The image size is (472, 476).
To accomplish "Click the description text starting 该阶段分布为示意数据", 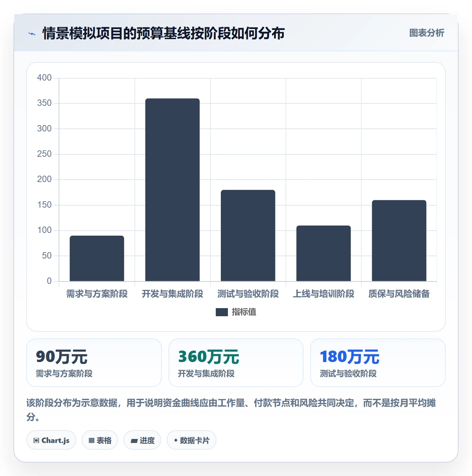I will click(231, 410).
